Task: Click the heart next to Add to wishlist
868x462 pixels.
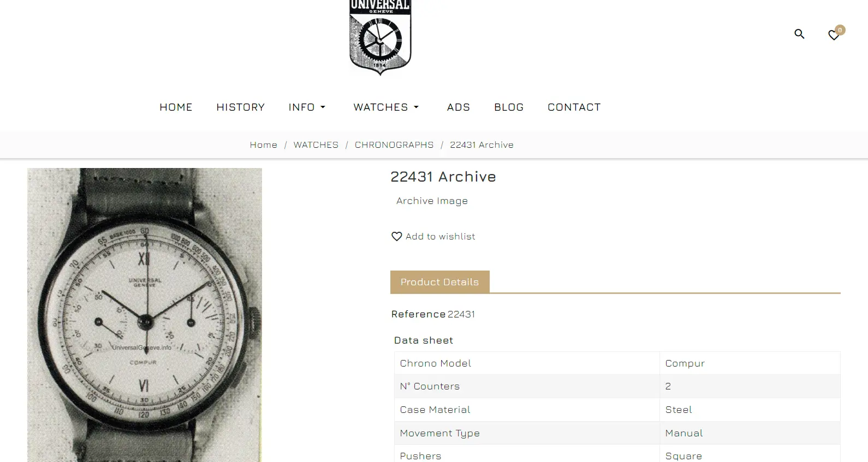Action: 397,236
